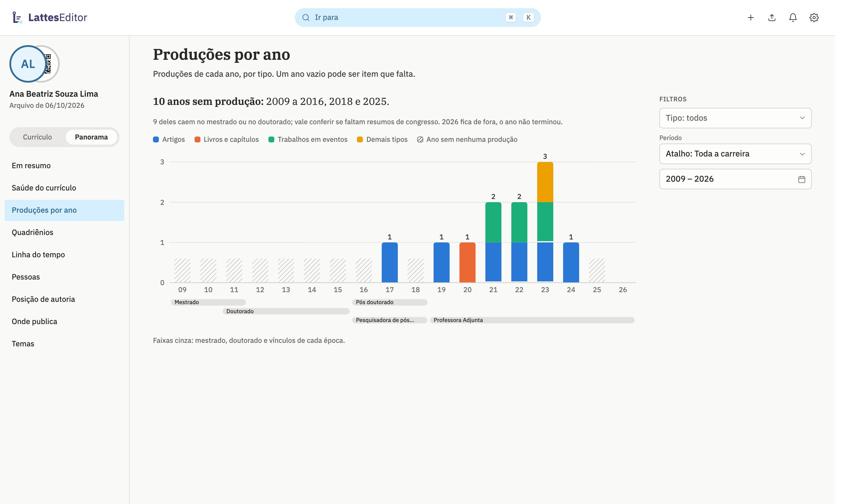Go to Saúde do currículo
This screenshot has height=504, width=844.
[64, 188]
